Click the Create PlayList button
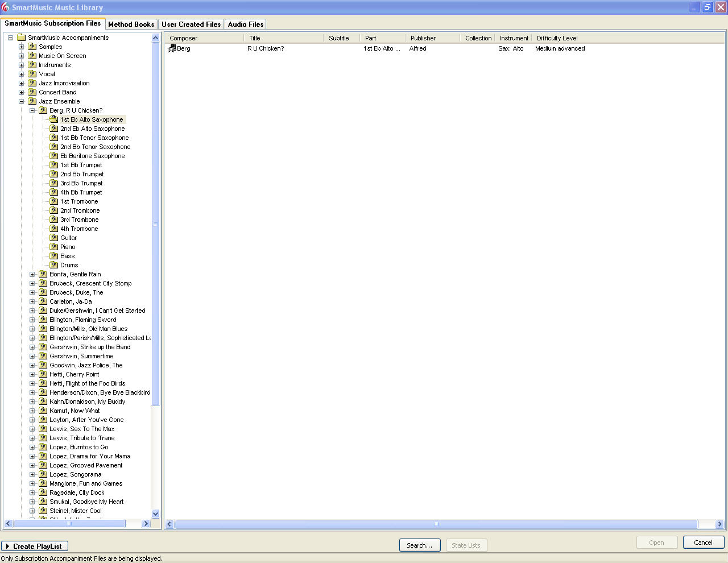Screen dimensions: 728x563 35,546
